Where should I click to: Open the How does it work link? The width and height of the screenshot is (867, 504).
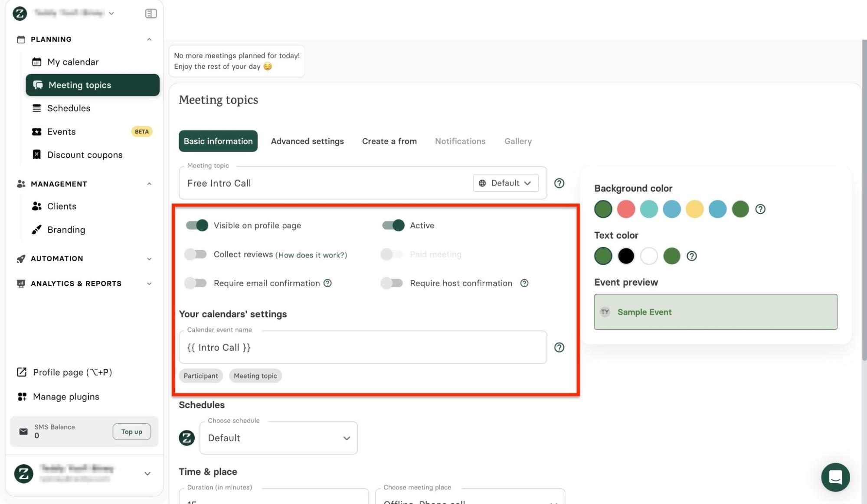click(x=311, y=255)
